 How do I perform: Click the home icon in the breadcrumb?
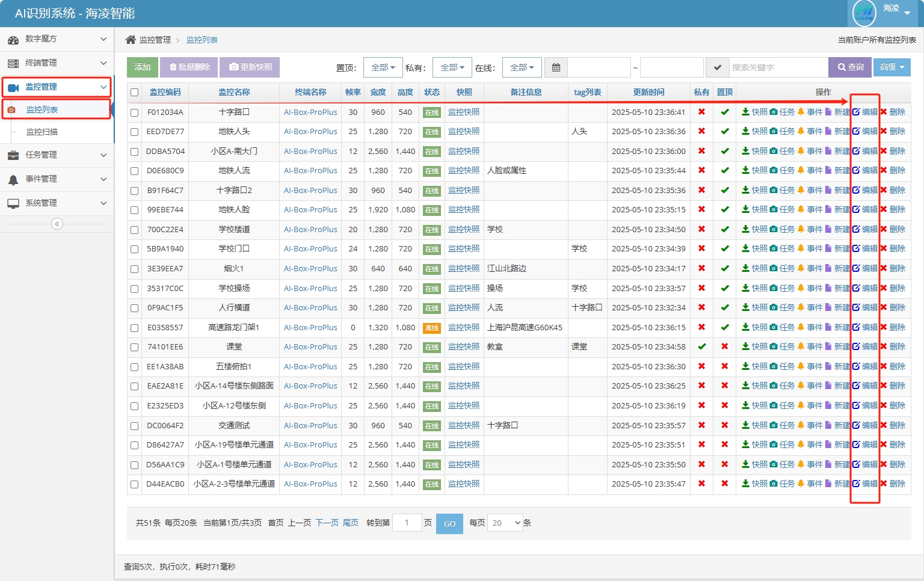click(131, 40)
